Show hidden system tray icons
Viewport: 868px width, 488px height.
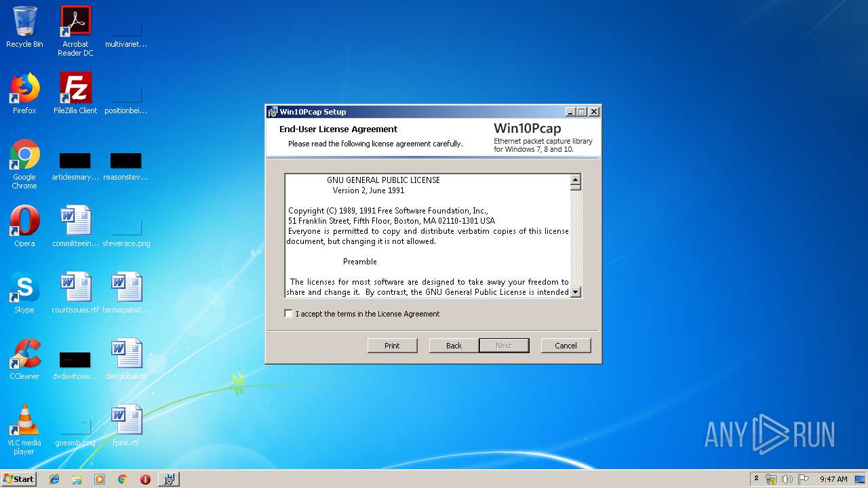pos(756,479)
